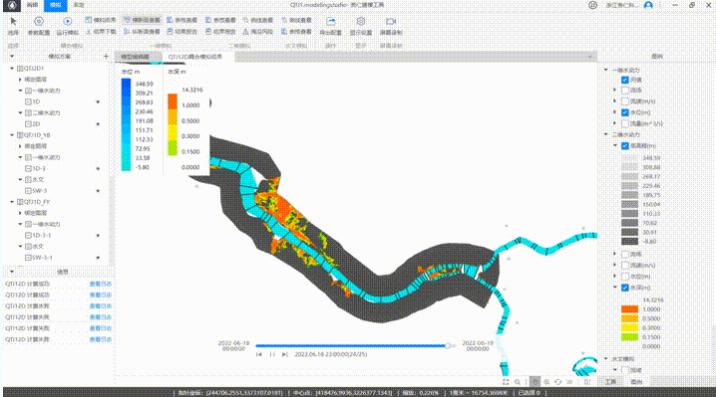This screenshot has width=716, height=397.
Task: Click the time slider handle at timeline end
Action: click(448, 346)
